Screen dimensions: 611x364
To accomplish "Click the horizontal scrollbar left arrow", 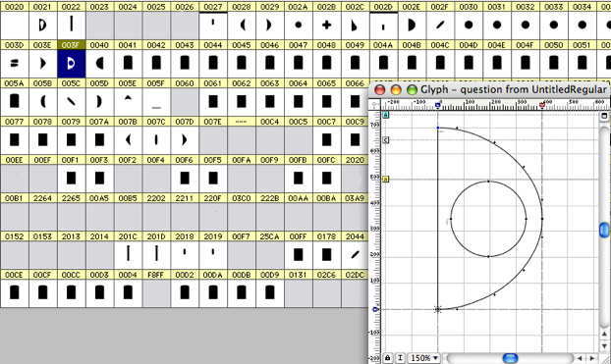I will 580,358.
